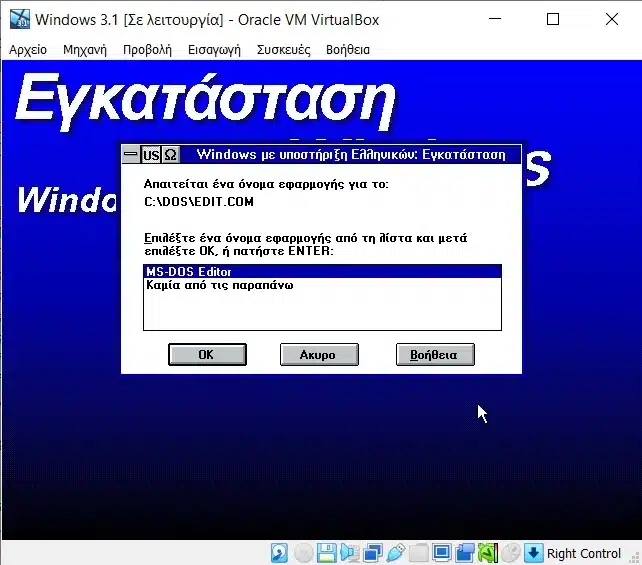The width and height of the screenshot is (642, 565).
Task: Click the C:\DOS\EDIT.COM path text
Action: 199,202
